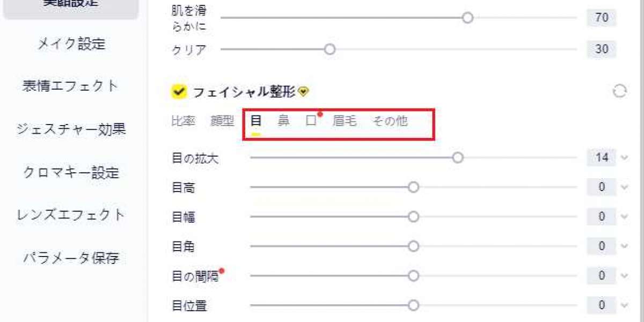Select 表情エフェクト from the sidebar

[70, 85]
